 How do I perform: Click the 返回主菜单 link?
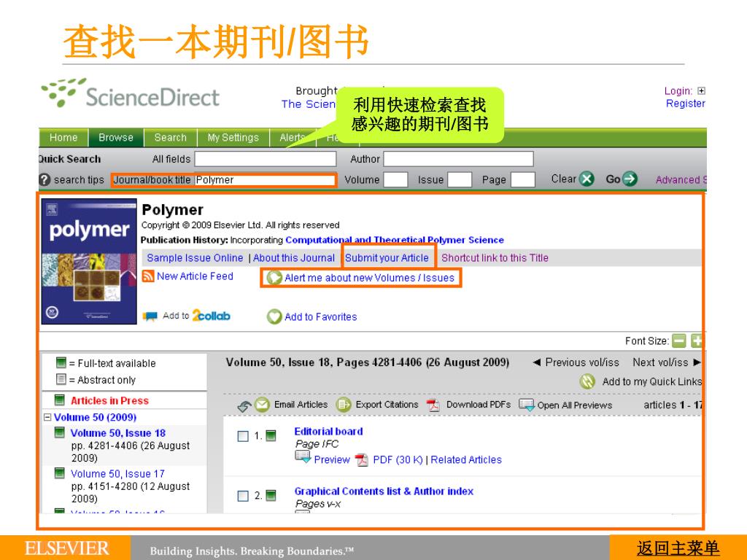tap(678, 548)
